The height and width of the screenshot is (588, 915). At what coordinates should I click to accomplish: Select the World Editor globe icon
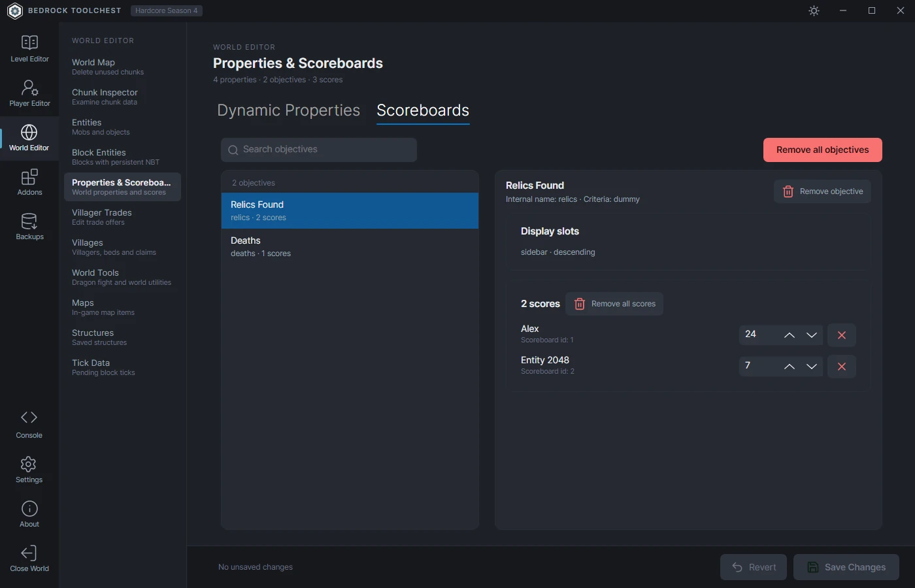pos(29,132)
